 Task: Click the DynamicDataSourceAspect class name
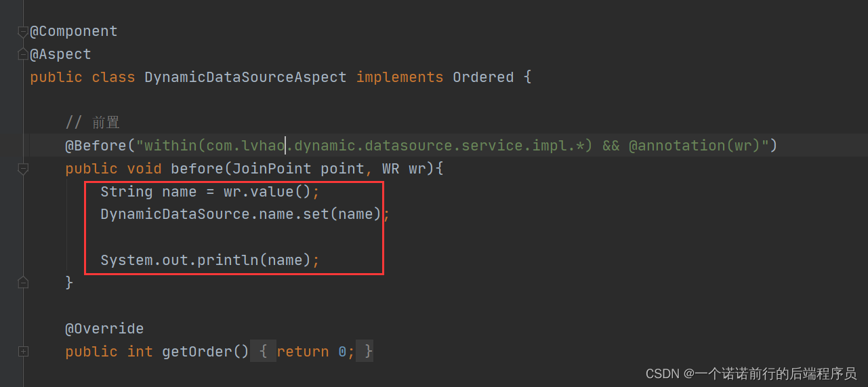(245, 77)
